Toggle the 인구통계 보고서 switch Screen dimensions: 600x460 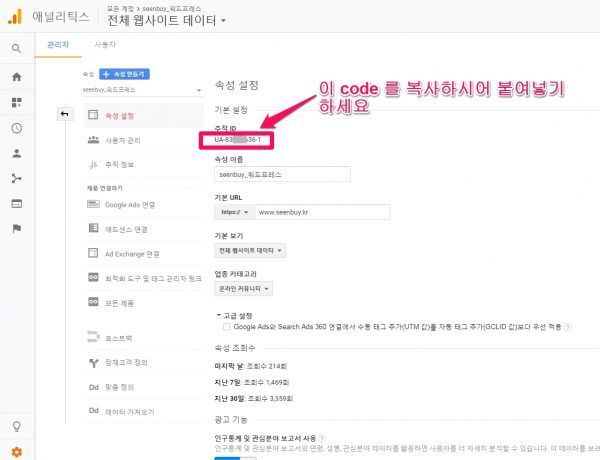coord(235,458)
